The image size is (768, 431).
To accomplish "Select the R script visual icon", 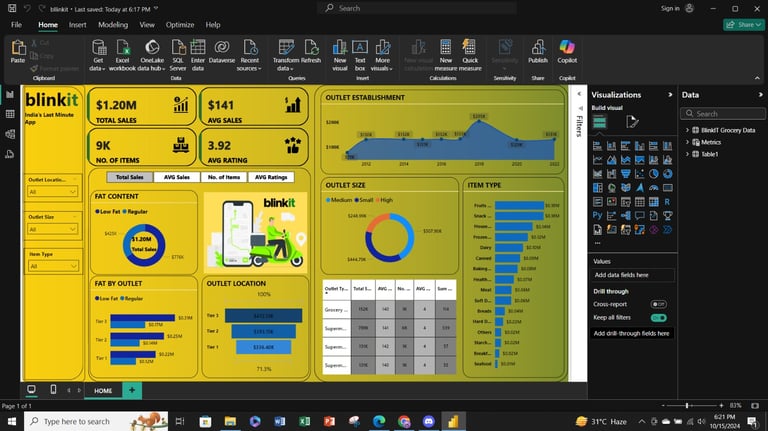I will coord(667,201).
